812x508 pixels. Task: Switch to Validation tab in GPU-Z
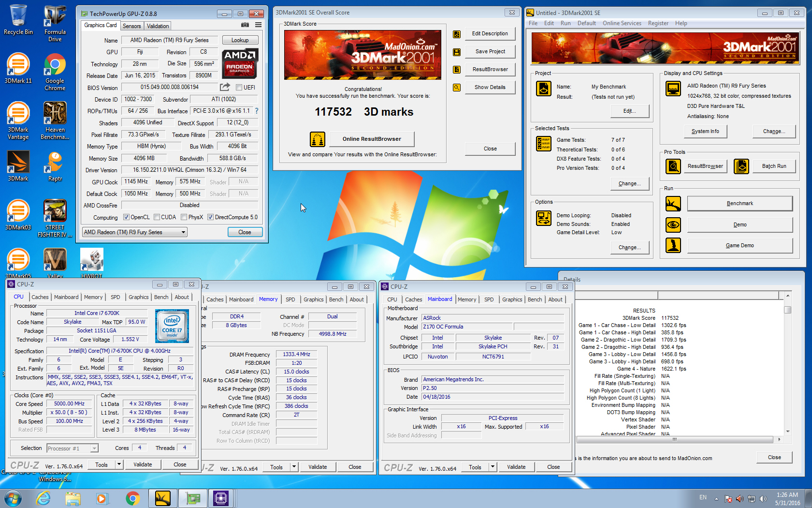(158, 26)
